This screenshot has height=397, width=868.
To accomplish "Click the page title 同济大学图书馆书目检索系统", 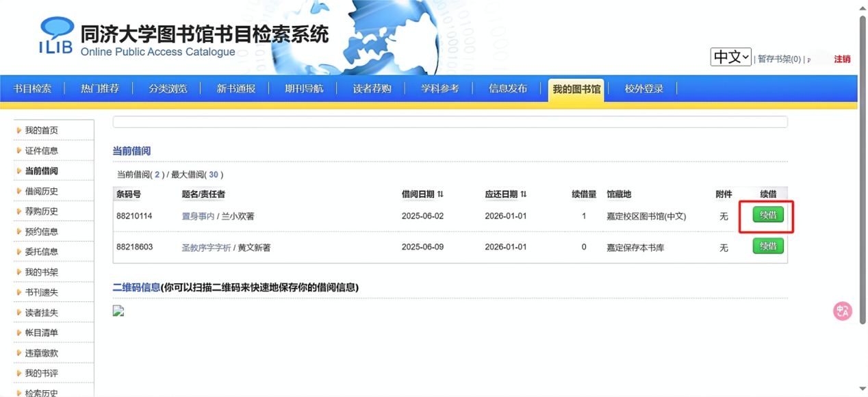I will pyautogui.click(x=205, y=34).
